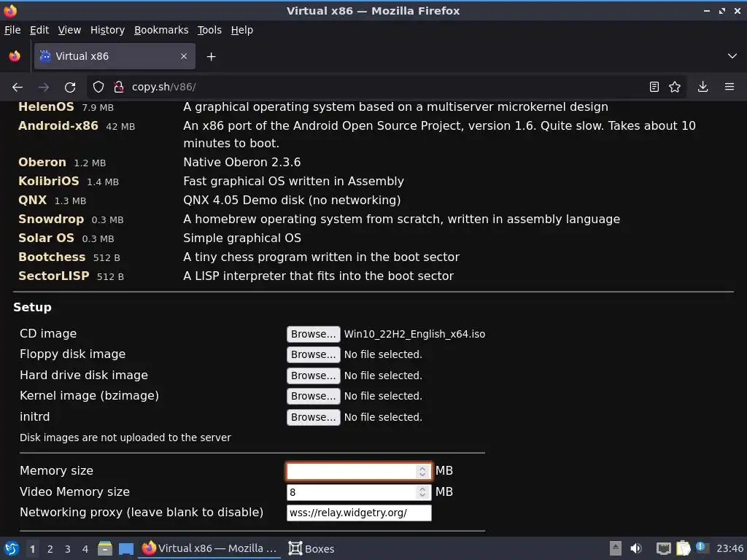This screenshot has width=747, height=560.
Task: Open volume control tray icon
Action: point(636,548)
